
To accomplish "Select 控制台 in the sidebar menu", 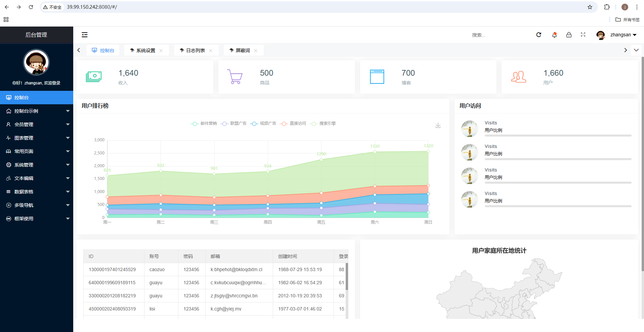I will click(x=37, y=98).
